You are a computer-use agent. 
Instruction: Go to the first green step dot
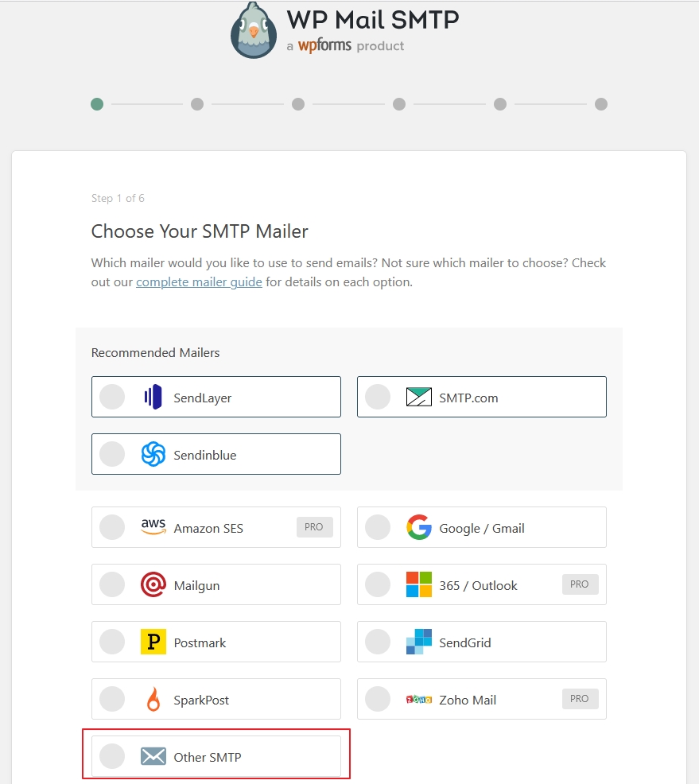pyautogui.click(x=97, y=104)
